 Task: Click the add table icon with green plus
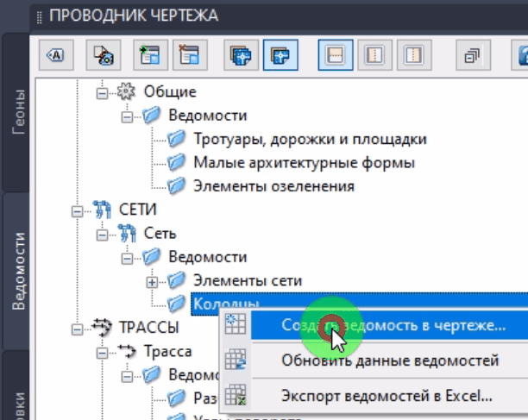coord(150,55)
